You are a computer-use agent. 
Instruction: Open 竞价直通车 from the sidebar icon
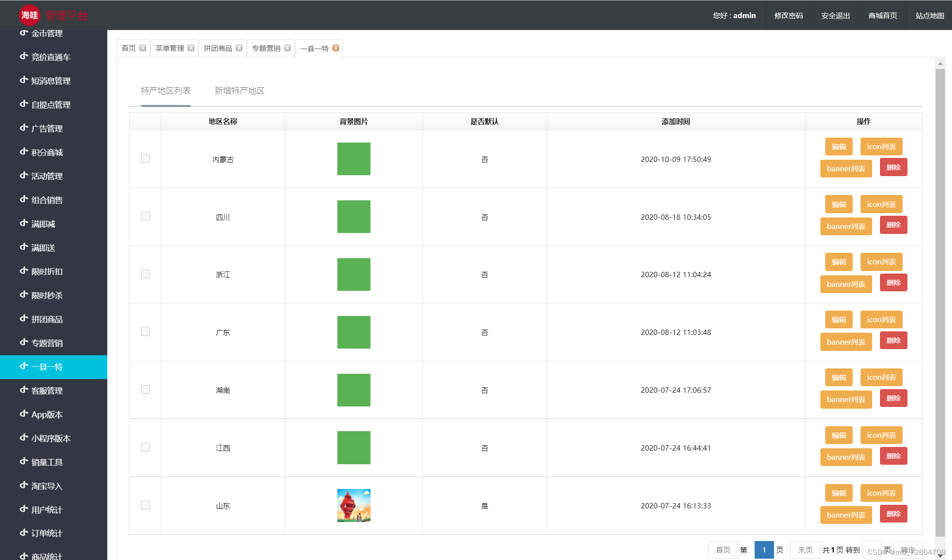point(24,56)
